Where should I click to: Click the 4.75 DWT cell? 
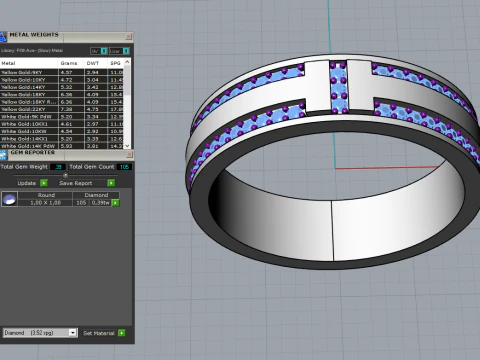point(96,109)
